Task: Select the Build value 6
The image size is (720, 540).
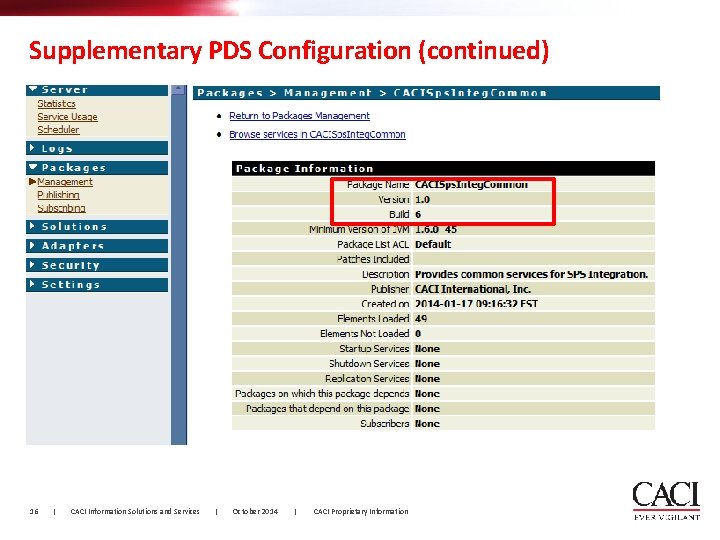Action: 418,214
